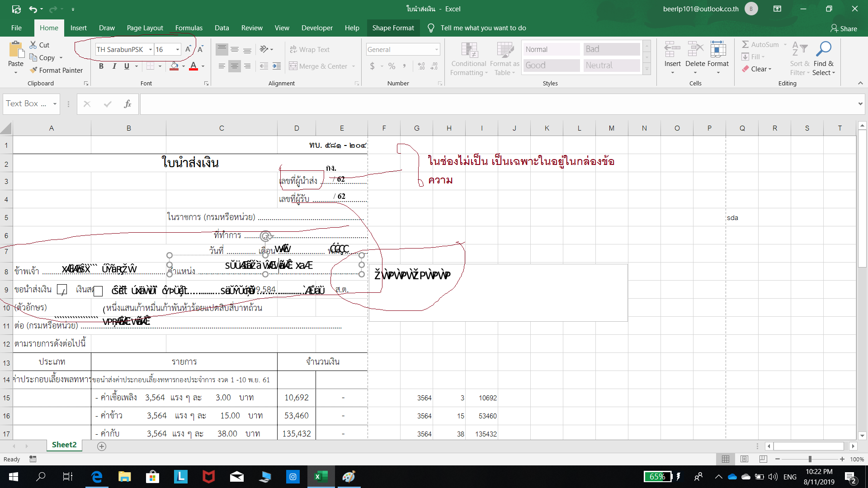Image resolution: width=868 pixels, height=488 pixels.
Task: Tick the checkbox after เงินสด
Action: tap(98, 291)
